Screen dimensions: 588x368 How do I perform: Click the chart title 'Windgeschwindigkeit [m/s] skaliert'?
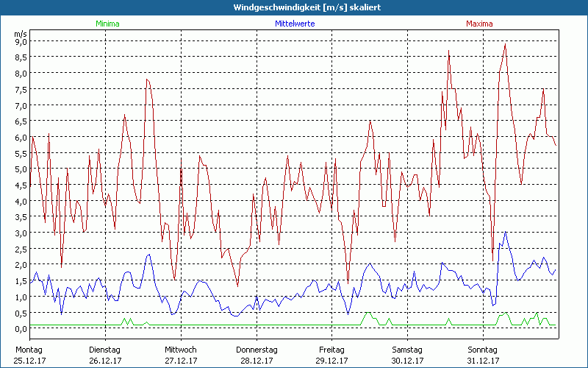(293, 7)
